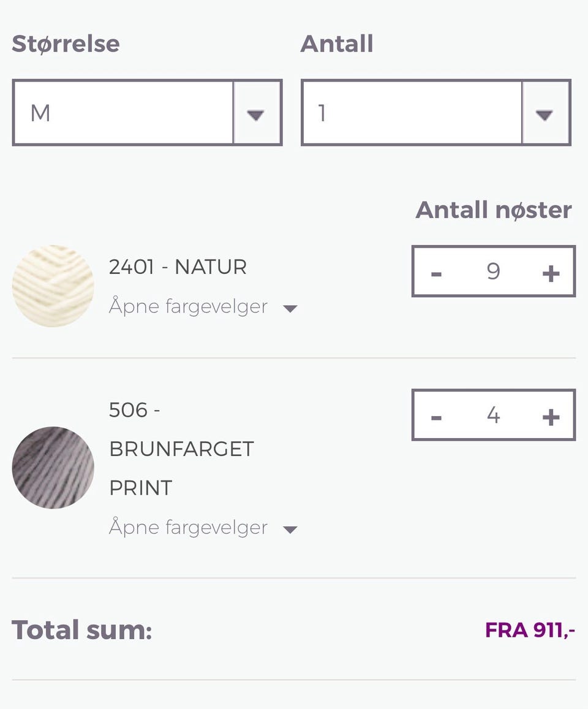Increase NATUR yarn skein count
Viewport: 588px width, 709px height.
(x=551, y=273)
